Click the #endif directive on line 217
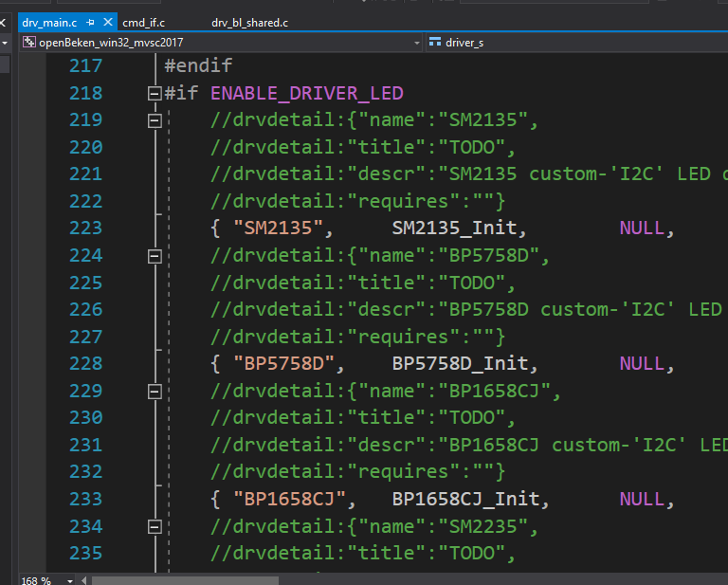 pos(198,65)
